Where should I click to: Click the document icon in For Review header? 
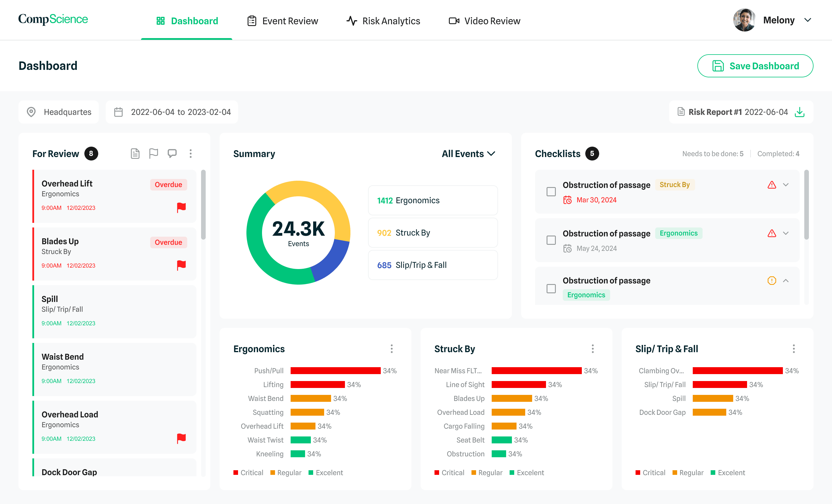(x=135, y=154)
